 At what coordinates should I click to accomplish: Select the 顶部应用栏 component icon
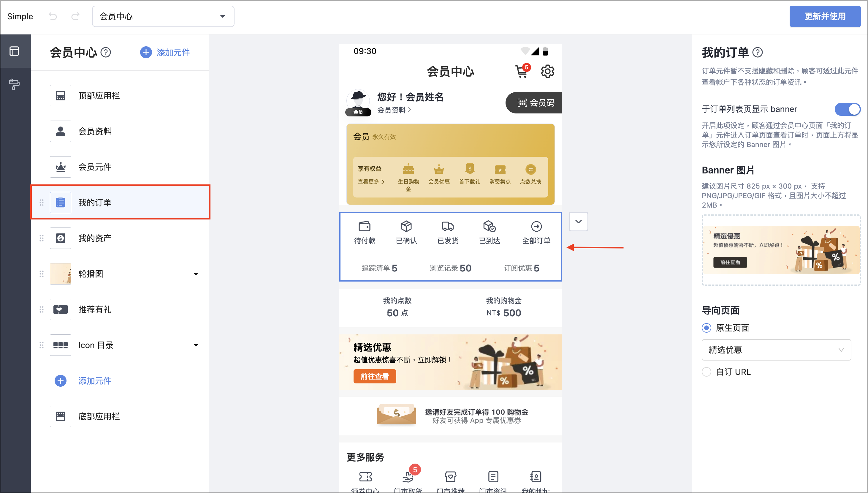click(61, 96)
